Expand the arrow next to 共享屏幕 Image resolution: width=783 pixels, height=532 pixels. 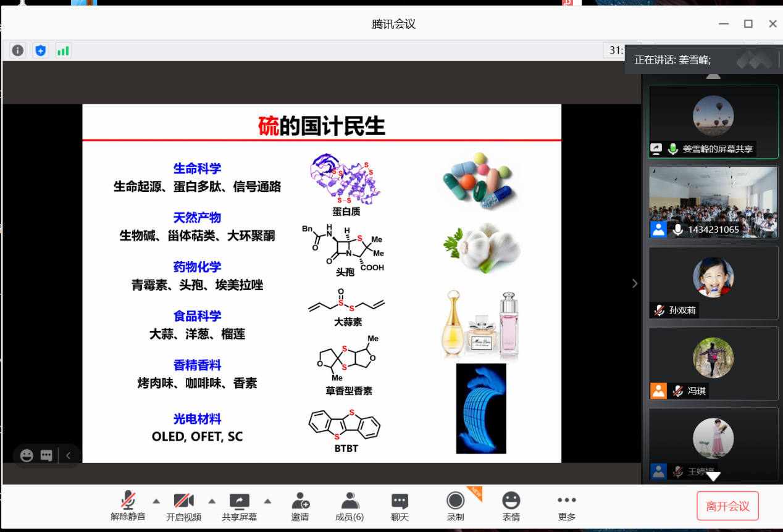click(x=267, y=501)
